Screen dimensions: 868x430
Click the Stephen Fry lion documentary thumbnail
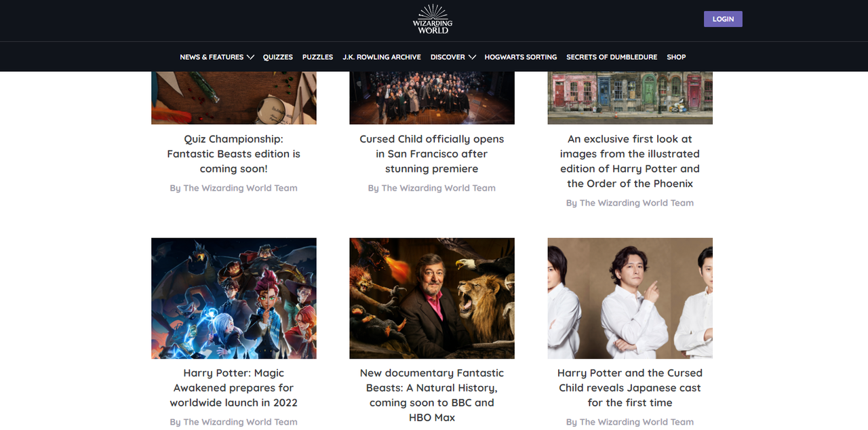pos(432,298)
